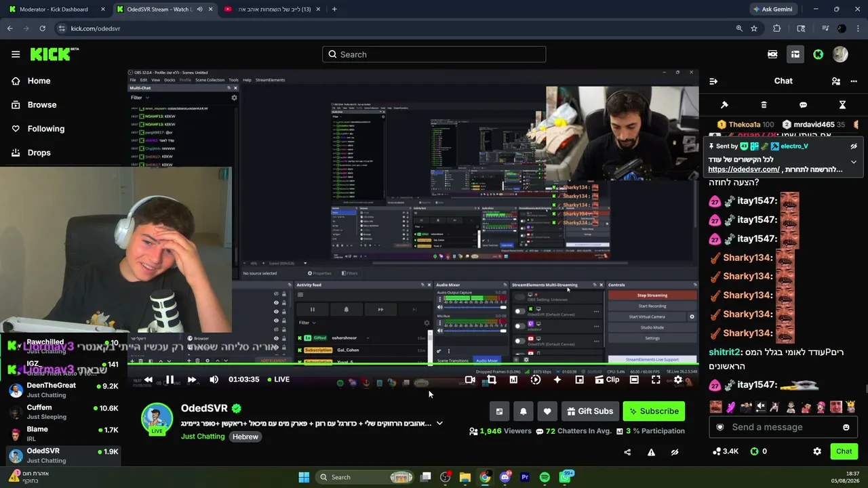The image size is (868, 488).
Task: Click the muted speaker quick emote
Action: pos(761,407)
